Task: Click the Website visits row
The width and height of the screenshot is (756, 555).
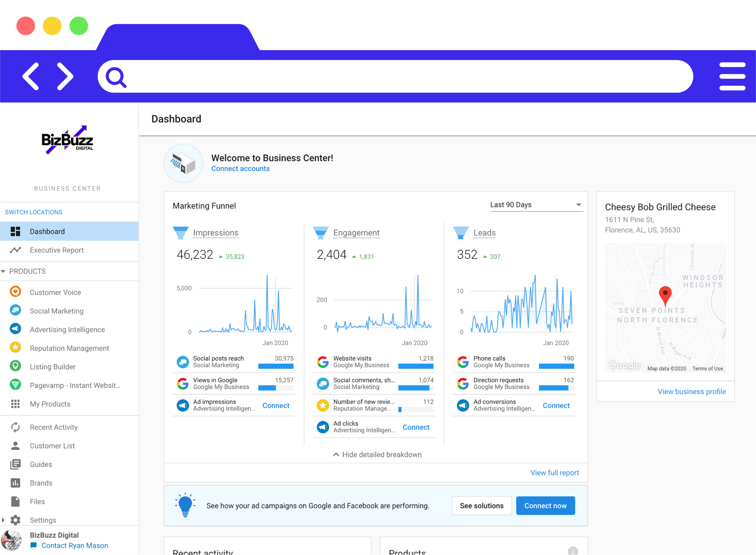Action: (x=374, y=362)
